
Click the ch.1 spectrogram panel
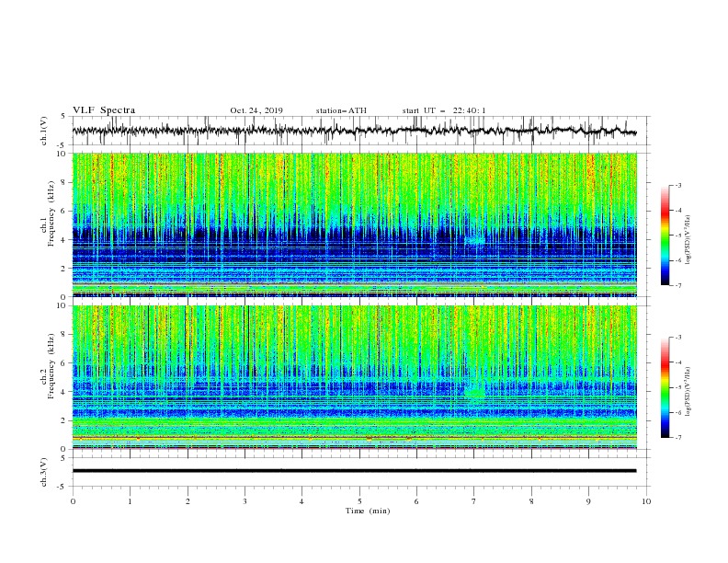tap(355, 224)
